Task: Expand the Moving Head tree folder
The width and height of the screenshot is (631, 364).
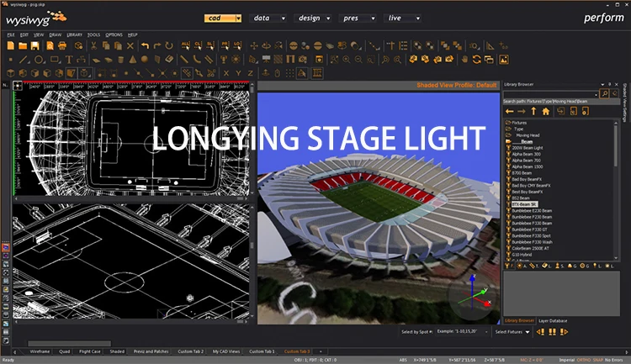Action: pyautogui.click(x=528, y=135)
